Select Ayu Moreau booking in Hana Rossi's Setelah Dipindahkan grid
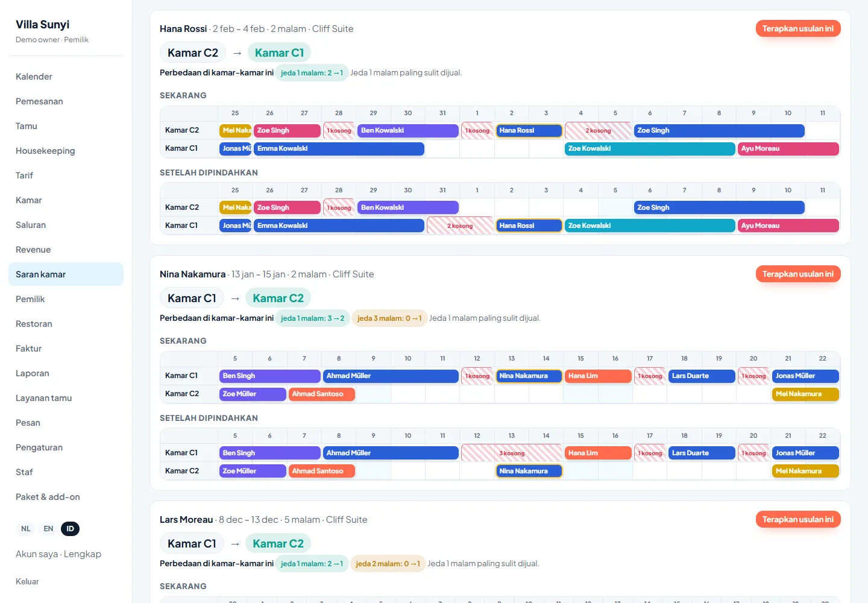868x603 pixels. [x=788, y=226]
